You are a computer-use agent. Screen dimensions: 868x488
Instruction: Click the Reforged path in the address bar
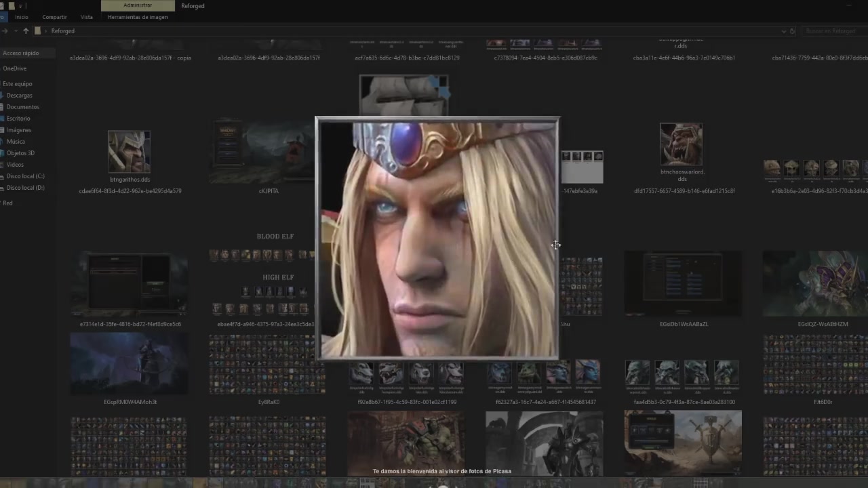63,31
